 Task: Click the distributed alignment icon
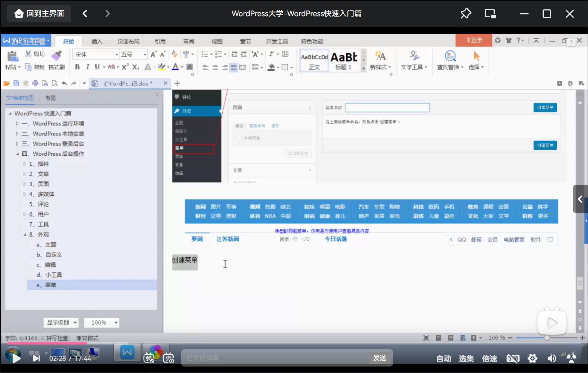click(x=243, y=67)
